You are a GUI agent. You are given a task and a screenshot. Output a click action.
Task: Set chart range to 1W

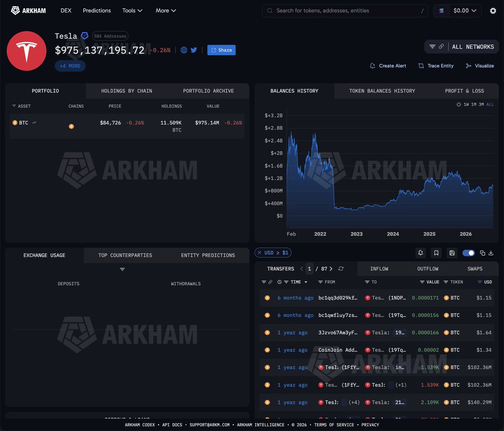(x=466, y=104)
